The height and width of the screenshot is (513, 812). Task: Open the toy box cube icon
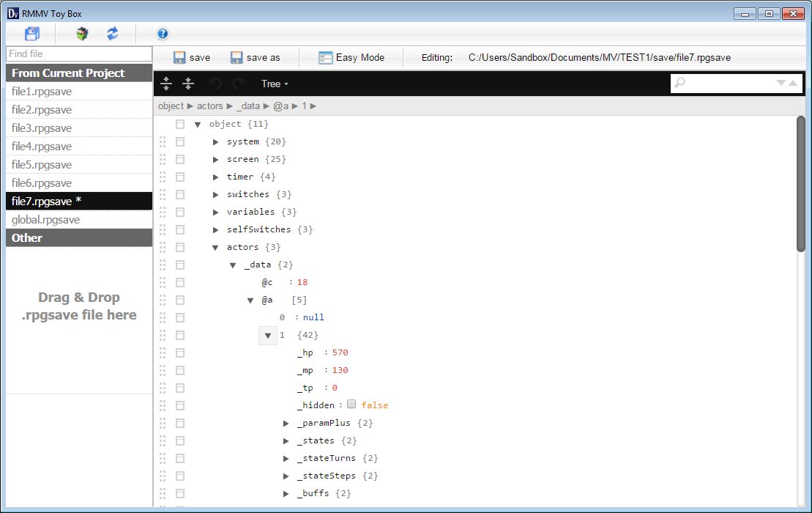pyautogui.click(x=82, y=34)
